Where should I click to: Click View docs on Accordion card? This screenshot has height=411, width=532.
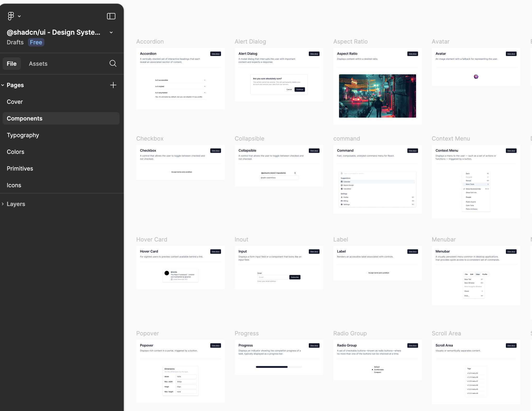215,54
